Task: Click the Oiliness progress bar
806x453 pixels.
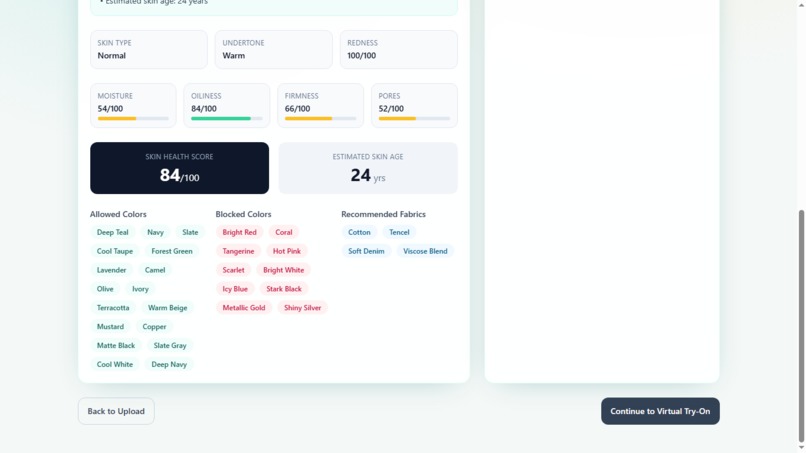Action: pyautogui.click(x=227, y=119)
